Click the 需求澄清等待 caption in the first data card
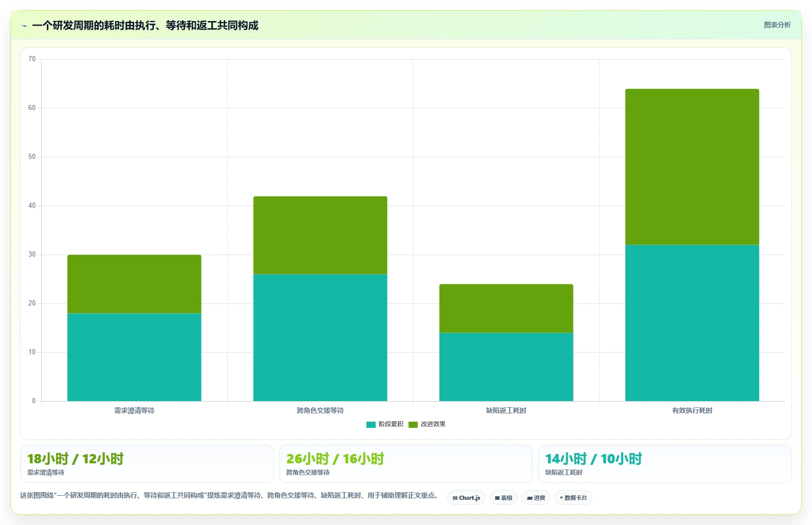812x525 pixels. point(46,472)
